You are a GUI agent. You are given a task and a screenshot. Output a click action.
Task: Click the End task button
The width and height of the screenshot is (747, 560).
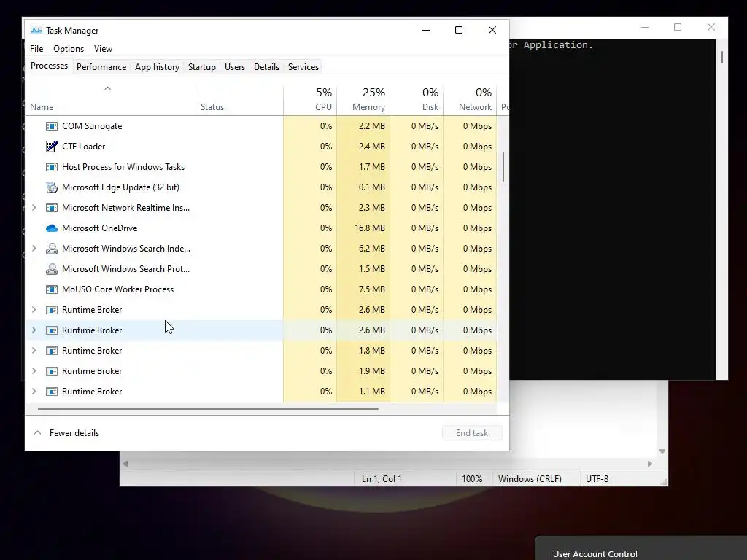472,433
